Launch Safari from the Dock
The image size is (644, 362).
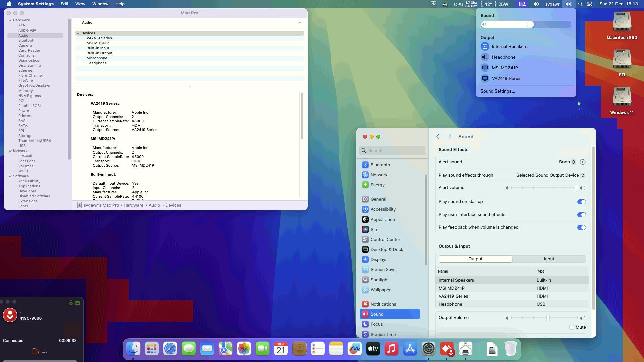170,349
